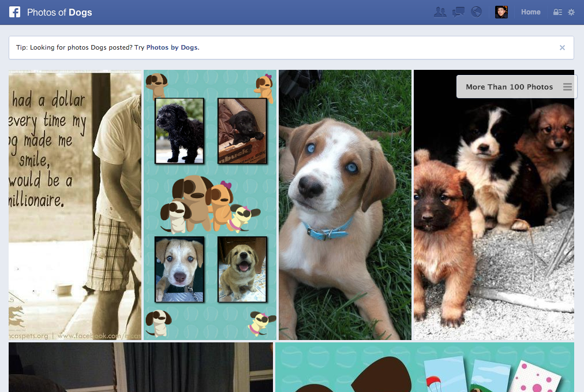
Task: Open the three fluffy puppies photo
Action: (494, 205)
